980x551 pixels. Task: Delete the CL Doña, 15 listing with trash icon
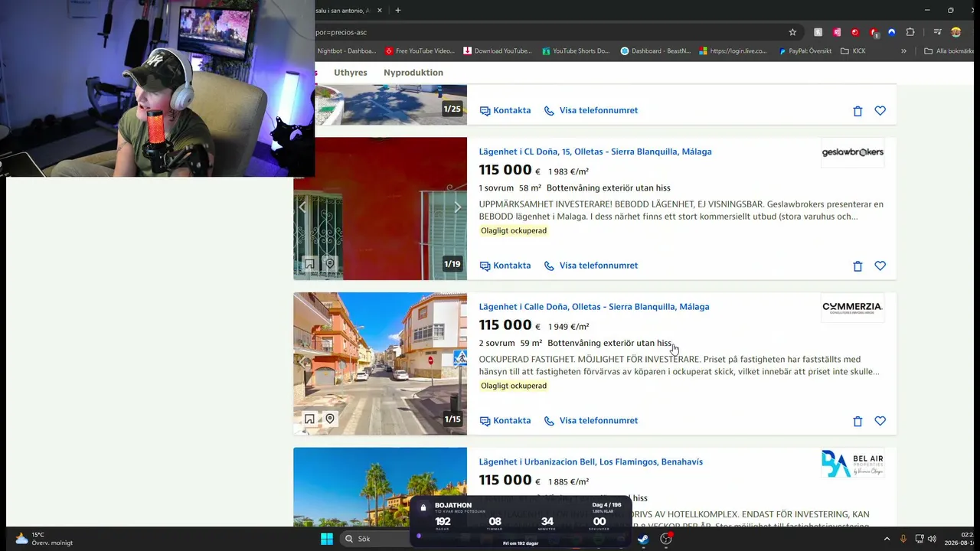pyautogui.click(x=857, y=266)
